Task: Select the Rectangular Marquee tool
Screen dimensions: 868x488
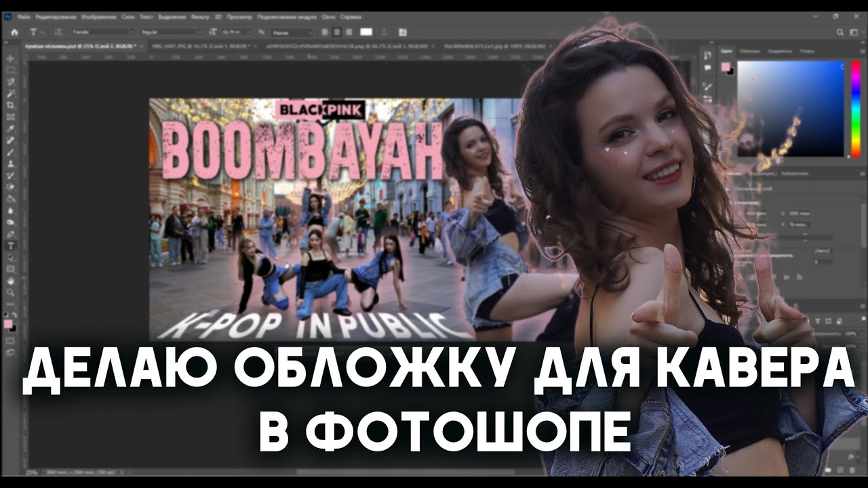Action: [11, 70]
